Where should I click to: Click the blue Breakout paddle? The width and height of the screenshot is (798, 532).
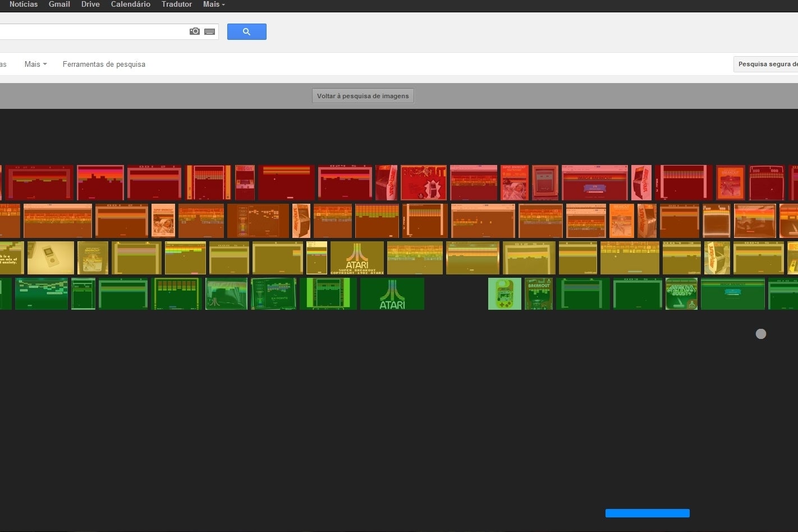point(647,513)
